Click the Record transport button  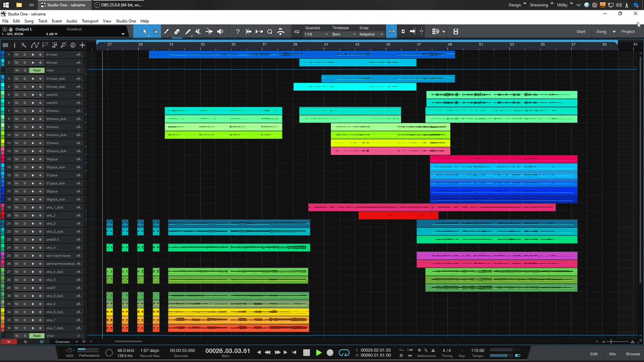tap(330, 352)
